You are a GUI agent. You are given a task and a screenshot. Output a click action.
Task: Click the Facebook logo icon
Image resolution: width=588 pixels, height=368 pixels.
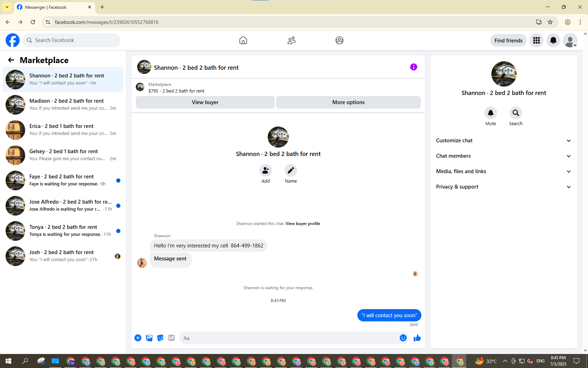coord(13,40)
